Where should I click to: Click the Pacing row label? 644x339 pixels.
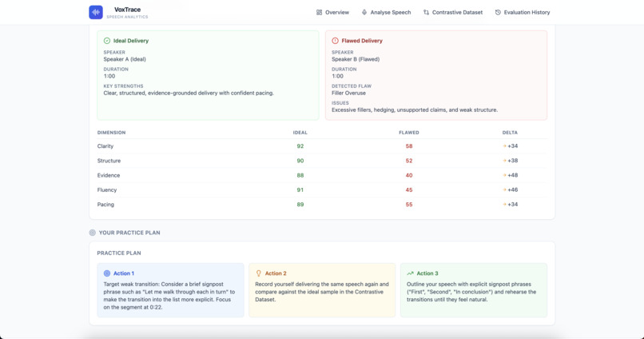(x=105, y=204)
